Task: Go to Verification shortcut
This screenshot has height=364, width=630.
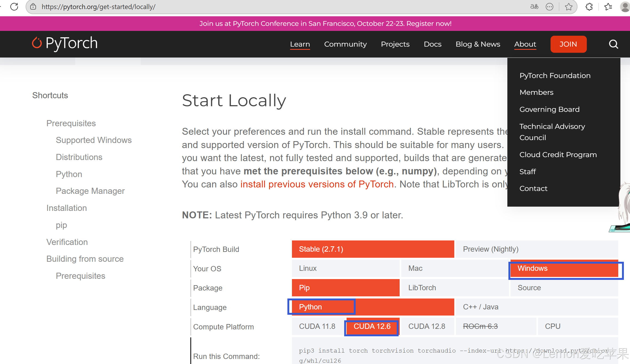Action: (x=67, y=242)
